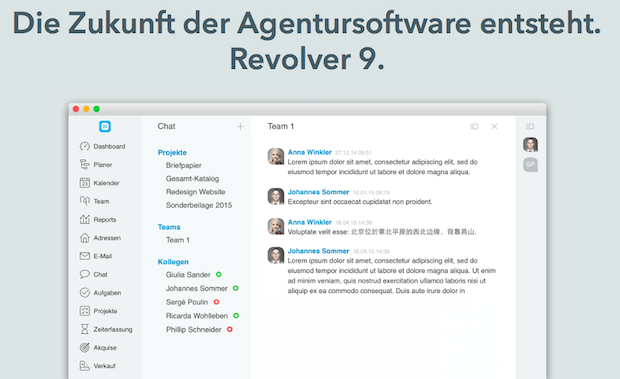
Task: Click the 'Team 1' conversation title
Action: coord(281,126)
